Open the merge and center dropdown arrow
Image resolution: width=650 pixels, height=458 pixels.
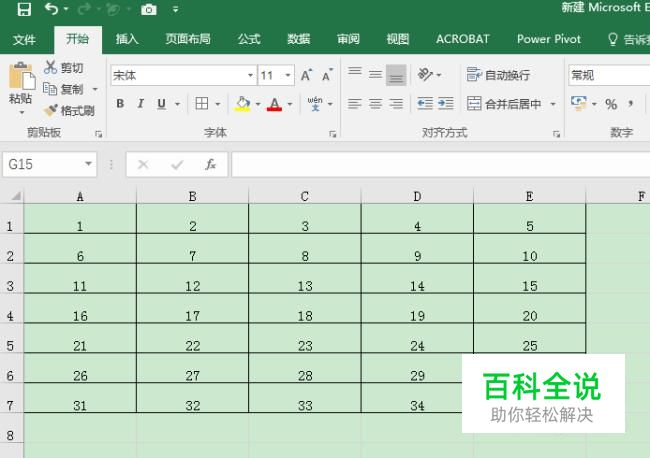(x=553, y=104)
